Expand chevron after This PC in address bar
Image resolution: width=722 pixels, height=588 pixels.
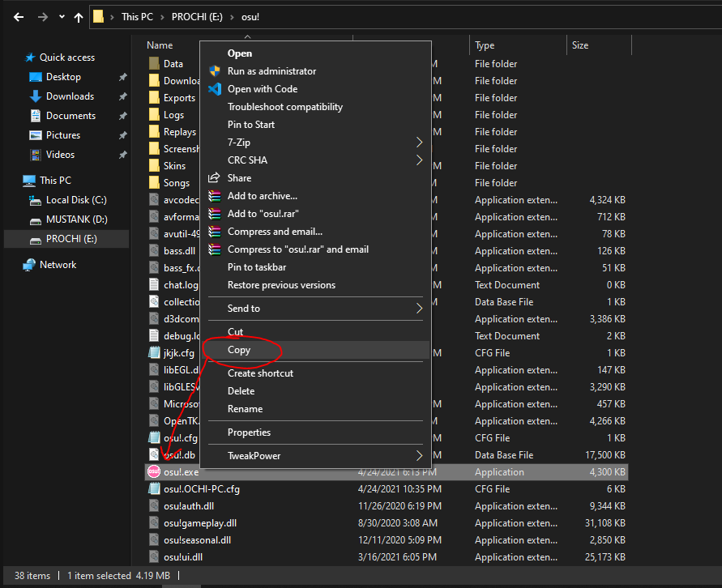click(162, 17)
